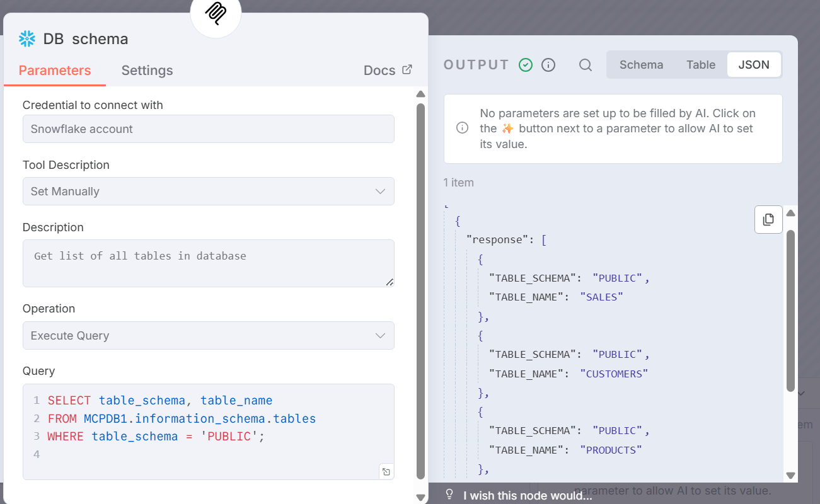Click the output info circle icon

pyautogui.click(x=548, y=65)
